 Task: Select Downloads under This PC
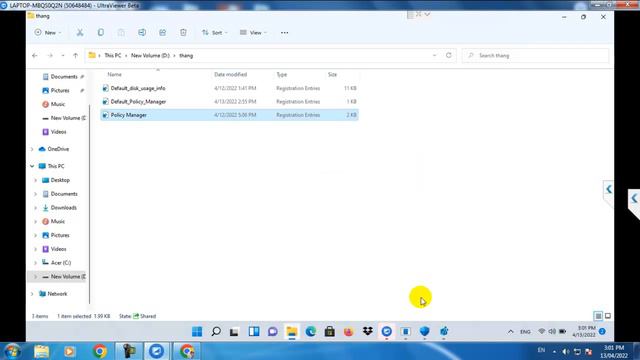[63, 208]
